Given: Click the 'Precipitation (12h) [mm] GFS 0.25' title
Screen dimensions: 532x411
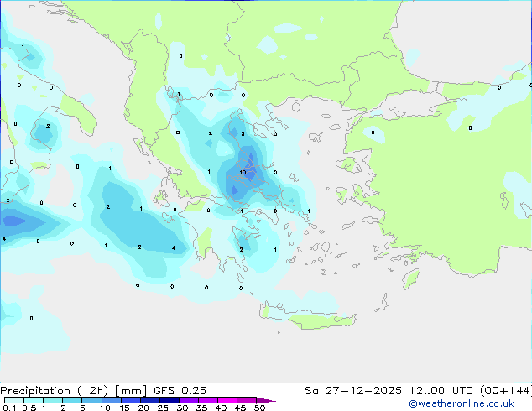Looking at the screenshot, I should click(103, 391).
